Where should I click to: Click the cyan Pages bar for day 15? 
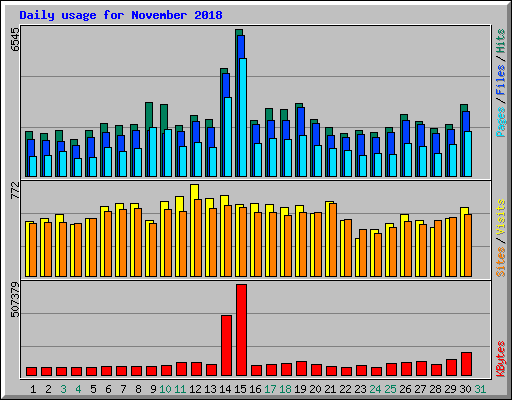[x=243, y=117]
